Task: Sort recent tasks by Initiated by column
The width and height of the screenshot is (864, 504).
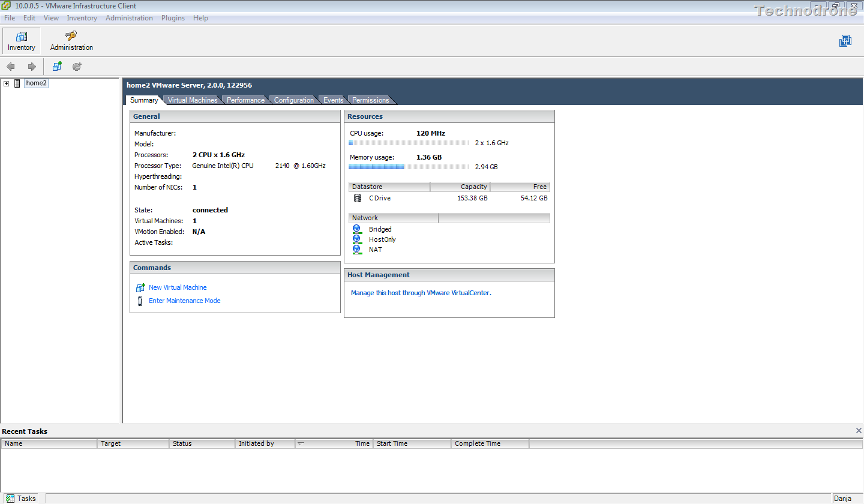Action: pyautogui.click(x=265, y=443)
